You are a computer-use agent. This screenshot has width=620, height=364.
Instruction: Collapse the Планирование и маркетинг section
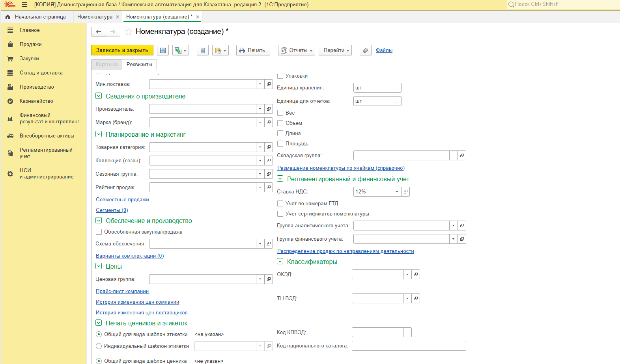(99, 134)
